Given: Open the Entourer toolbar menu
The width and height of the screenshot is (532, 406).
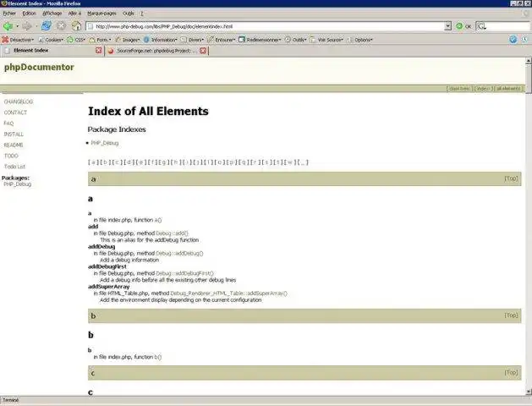Looking at the screenshot, I should point(222,40).
